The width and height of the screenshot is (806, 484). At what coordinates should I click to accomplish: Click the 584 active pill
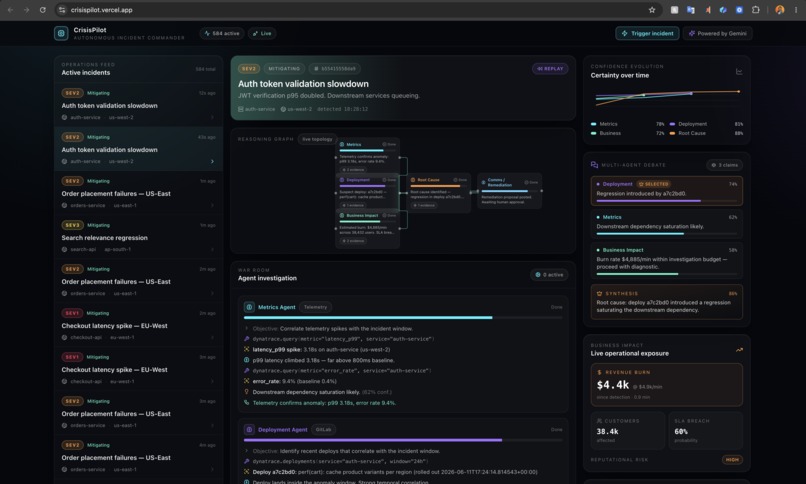(222, 33)
